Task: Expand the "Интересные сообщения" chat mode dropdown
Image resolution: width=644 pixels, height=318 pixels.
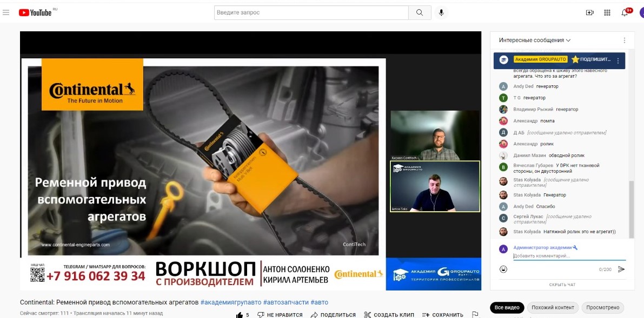Action: [535, 40]
